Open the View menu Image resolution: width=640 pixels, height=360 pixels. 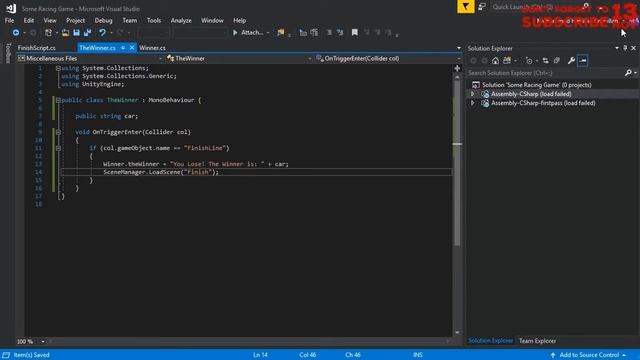pyautogui.click(x=50, y=20)
